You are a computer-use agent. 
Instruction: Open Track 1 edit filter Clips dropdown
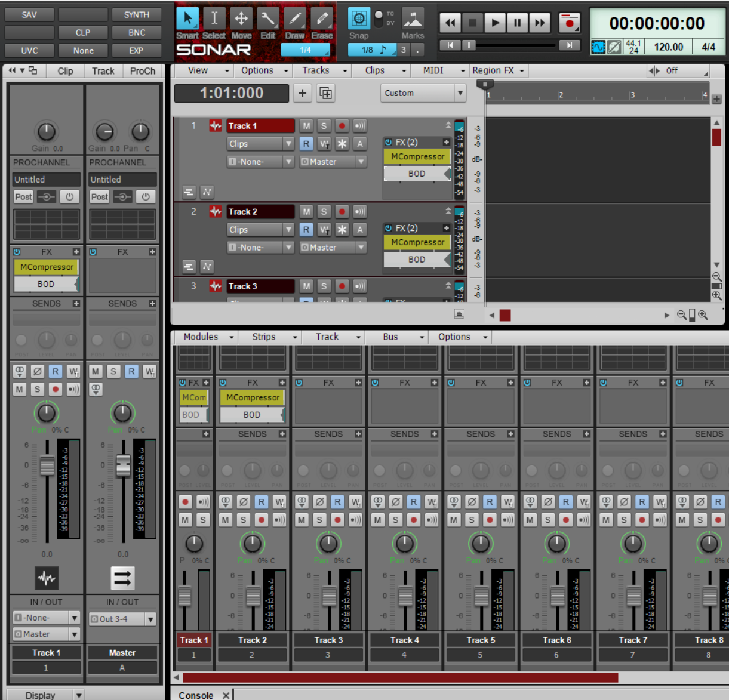pyautogui.click(x=260, y=144)
